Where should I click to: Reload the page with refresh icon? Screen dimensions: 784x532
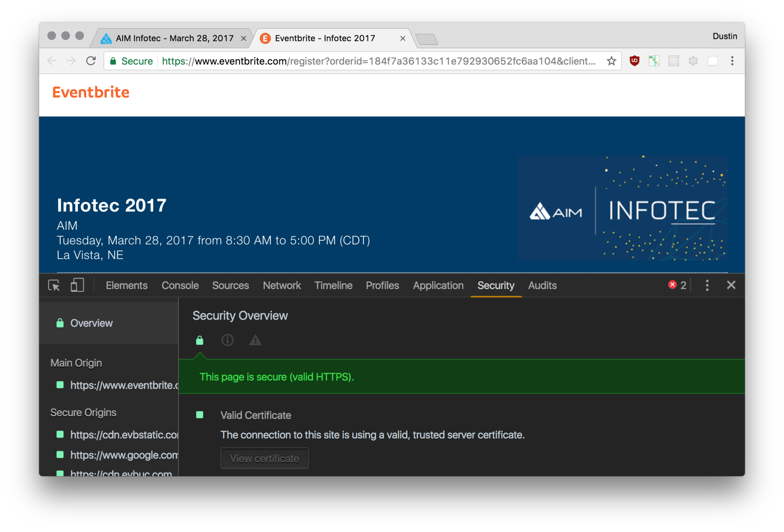(x=91, y=61)
